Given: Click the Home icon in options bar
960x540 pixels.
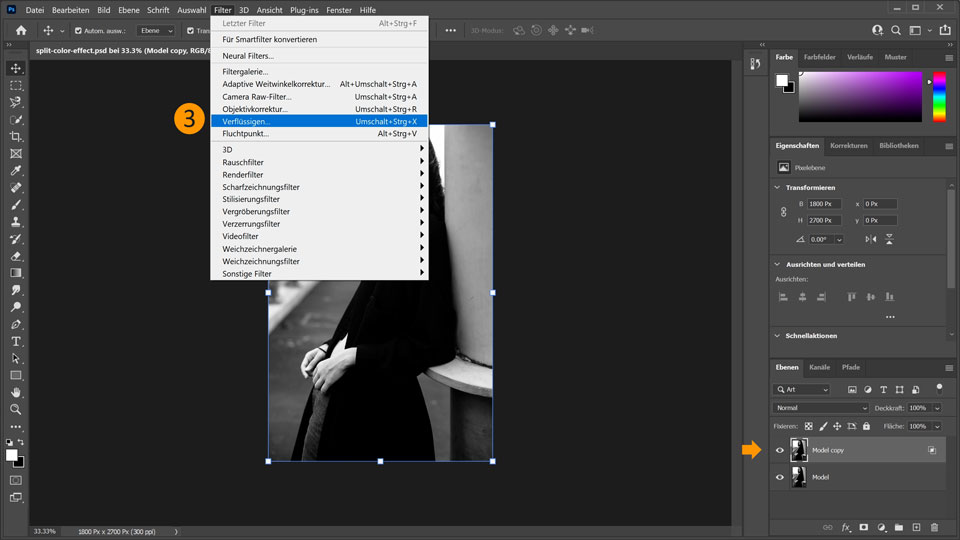Looking at the screenshot, I should pyautogui.click(x=21, y=31).
